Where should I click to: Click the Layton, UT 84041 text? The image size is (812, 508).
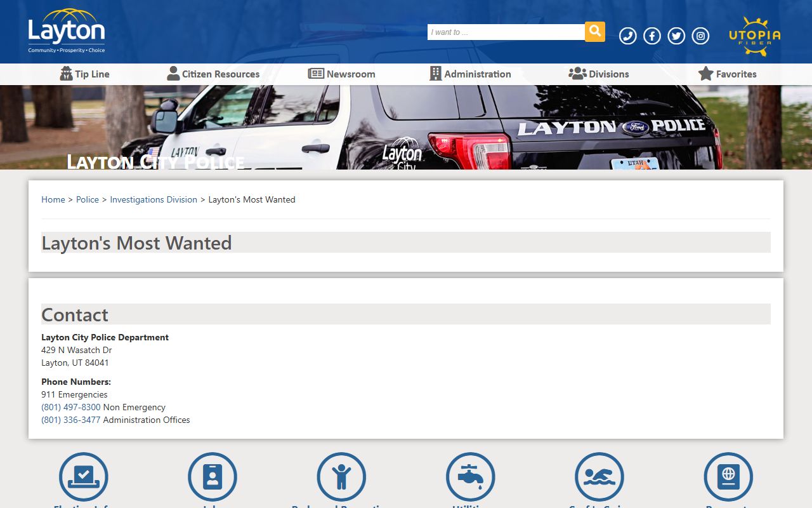click(75, 363)
